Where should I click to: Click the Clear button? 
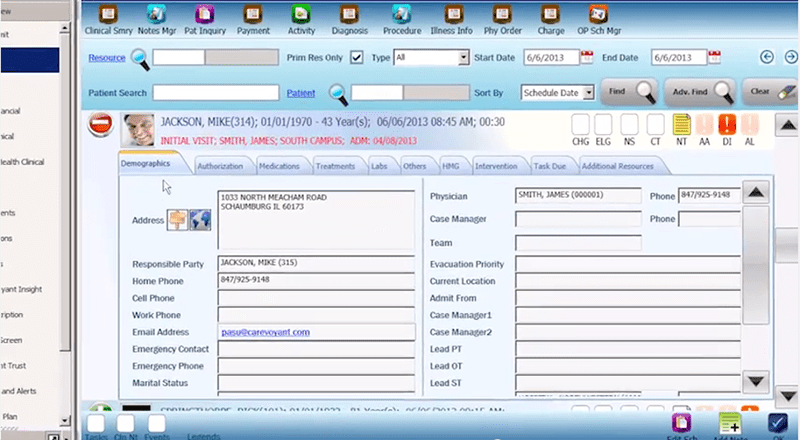pos(770,92)
